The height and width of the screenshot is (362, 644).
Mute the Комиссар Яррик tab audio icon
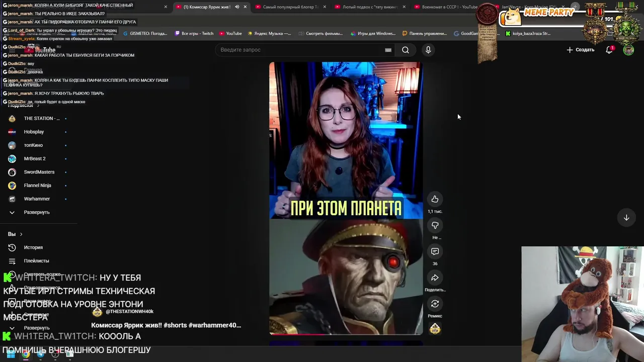point(237,7)
